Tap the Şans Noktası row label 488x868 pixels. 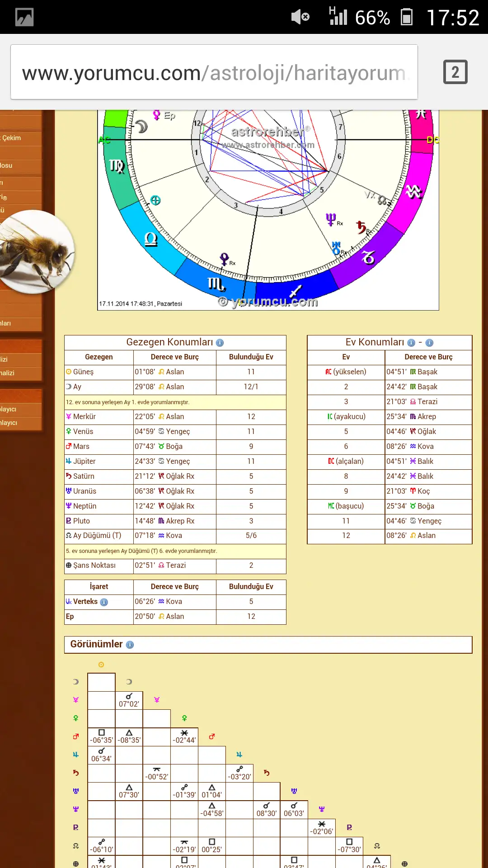[94, 565]
